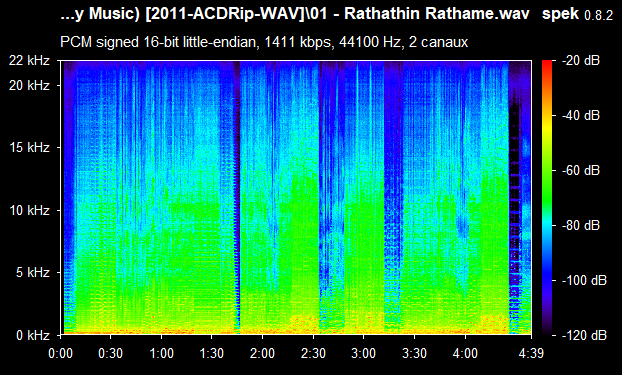Screen dimensions: 622x375
Task: Select the 5 kHz frequency axis label
Action: (33, 272)
